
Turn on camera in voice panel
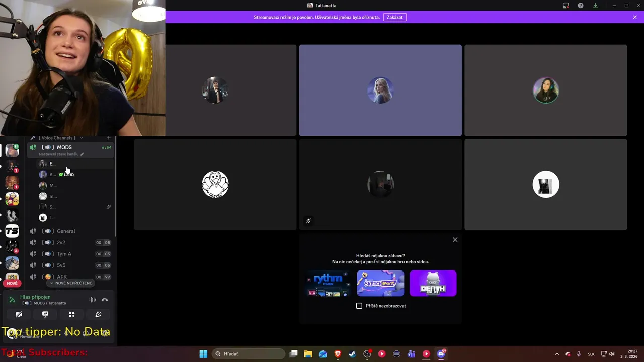click(x=19, y=314)
